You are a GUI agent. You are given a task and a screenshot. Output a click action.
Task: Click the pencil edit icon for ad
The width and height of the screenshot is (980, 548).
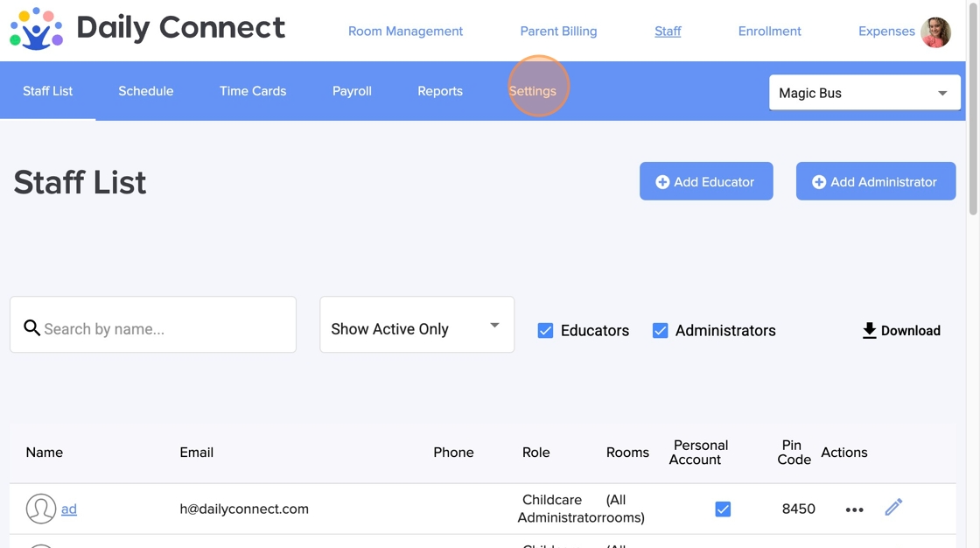pos(893,507)
